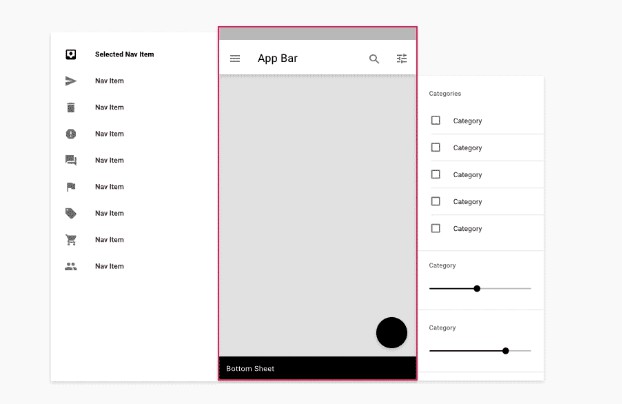Image resolution: width=622 pixels, height=404 pixels.
Task: Check the third Category checkbox under Categories
Action: pos(436,174)
